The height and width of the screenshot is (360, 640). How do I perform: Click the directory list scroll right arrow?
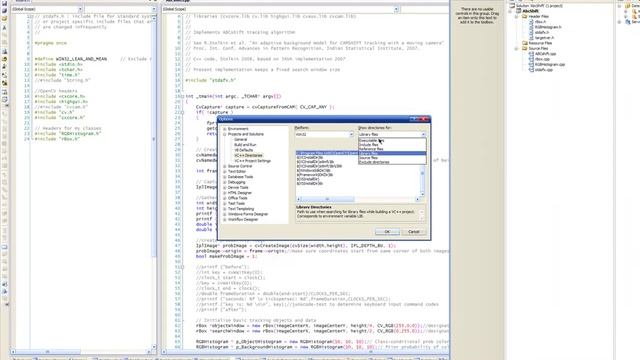pos(418,199)
